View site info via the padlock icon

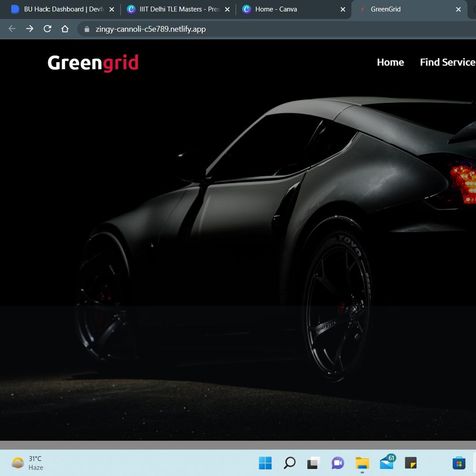[x=87, y=29]
